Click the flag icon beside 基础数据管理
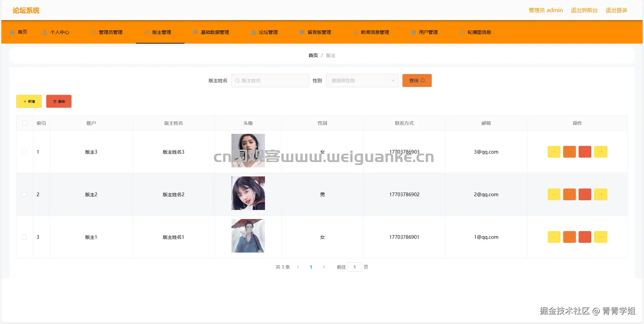This screenshot has height=324, width=644. coord(195,32)
